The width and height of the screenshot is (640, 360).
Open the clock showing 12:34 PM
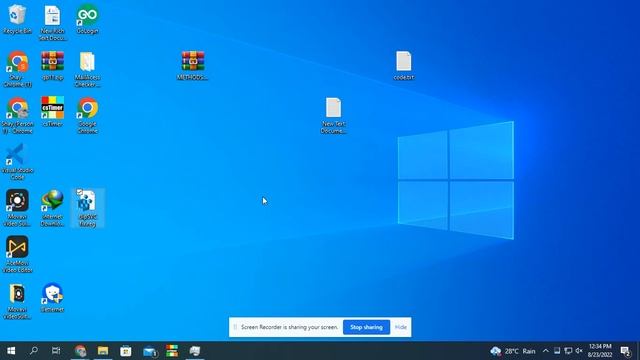pos(600,351)
